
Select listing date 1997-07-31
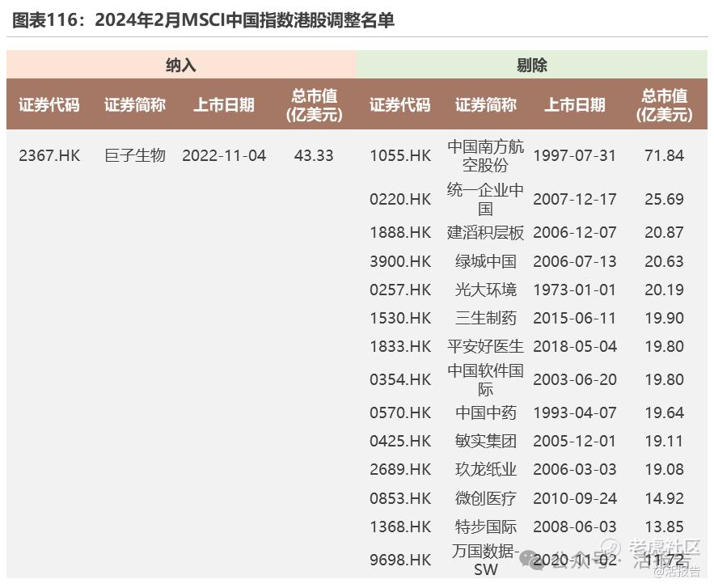pyautogui.click(x=575, y=156)
